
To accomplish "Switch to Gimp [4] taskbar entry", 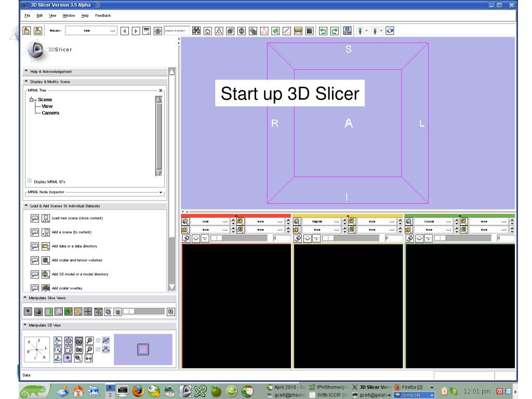I will [414, 395].
